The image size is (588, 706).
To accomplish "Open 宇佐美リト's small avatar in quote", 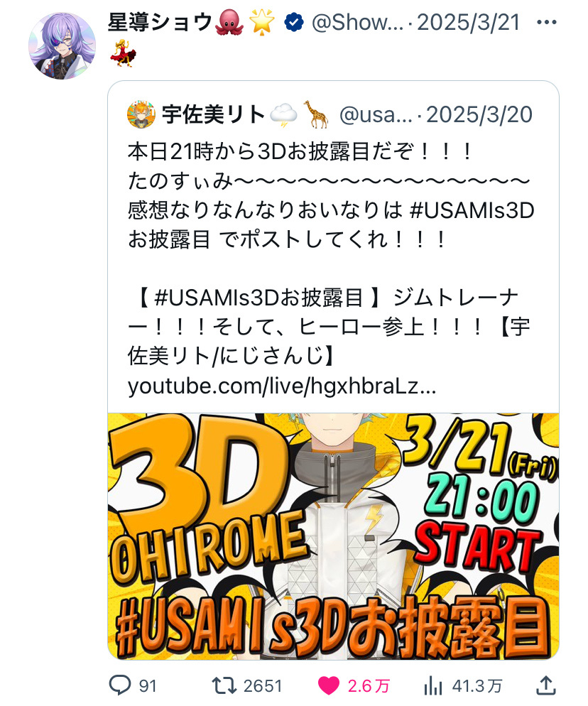I will pyautogui.click(x=141, y=115).
